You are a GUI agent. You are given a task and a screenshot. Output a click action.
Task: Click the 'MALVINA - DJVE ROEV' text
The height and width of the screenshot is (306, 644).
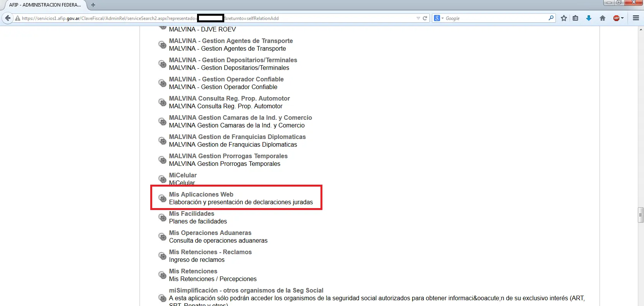pos(202,29)
